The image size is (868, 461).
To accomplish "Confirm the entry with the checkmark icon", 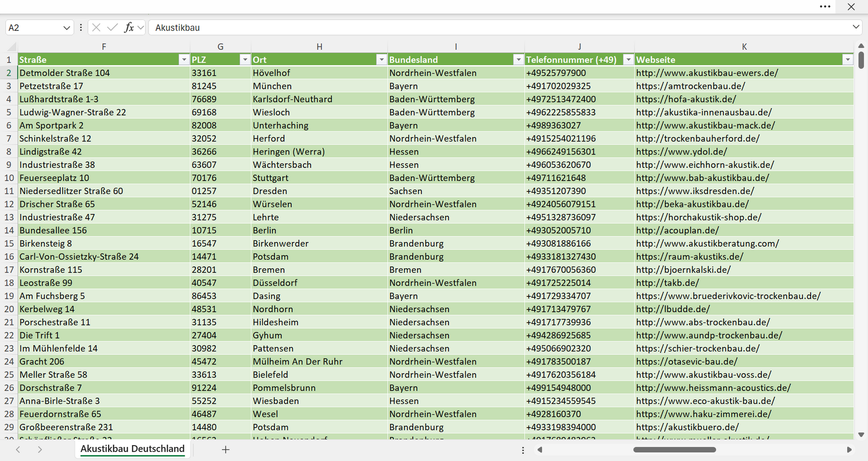I will tap(112, 28).
